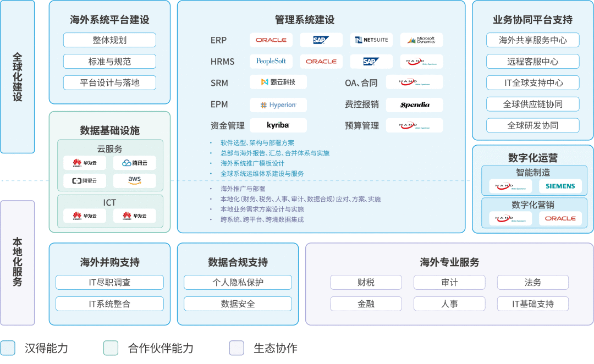Click the PeopleSoft logo in the HRMS row

(x=271, y=61)
